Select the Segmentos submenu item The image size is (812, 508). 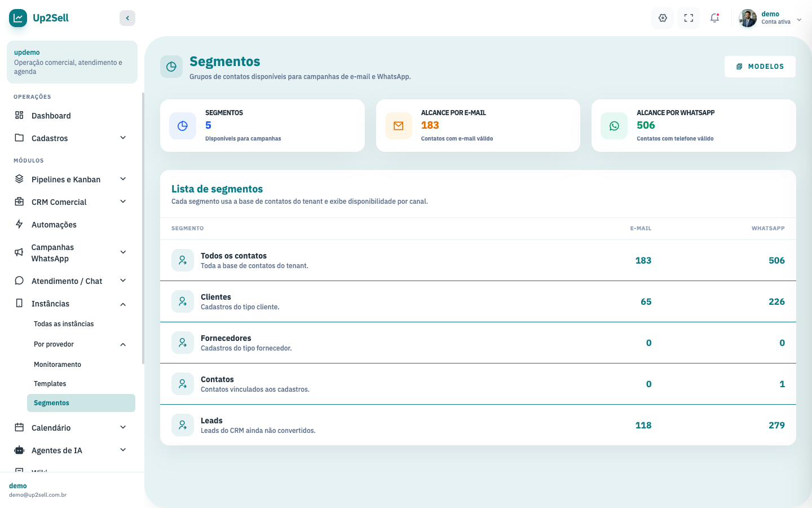(x=81, y=403)
